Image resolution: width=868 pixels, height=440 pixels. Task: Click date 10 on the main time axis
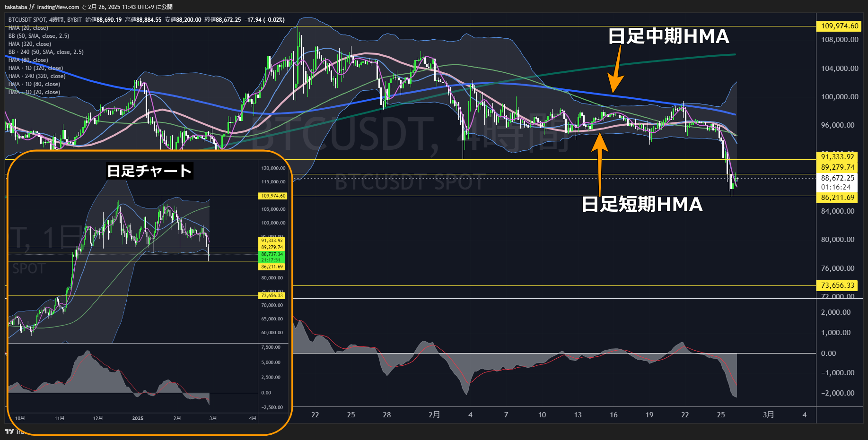pyautogui.click(x=542, y=415)
